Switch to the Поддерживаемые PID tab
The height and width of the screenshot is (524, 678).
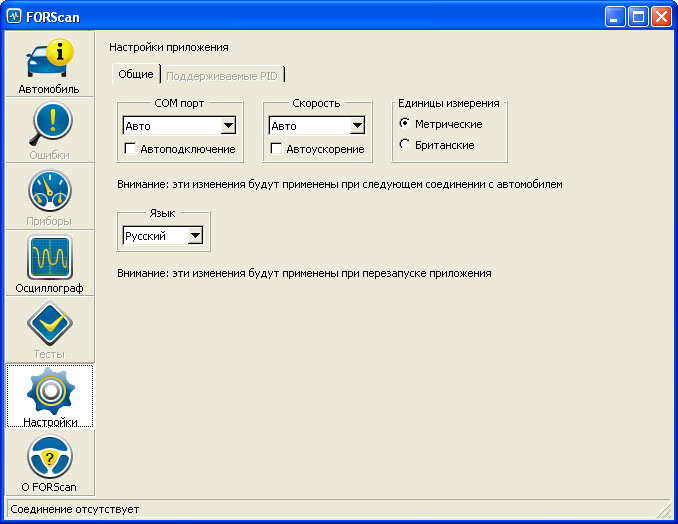click(x=222, y=76)
